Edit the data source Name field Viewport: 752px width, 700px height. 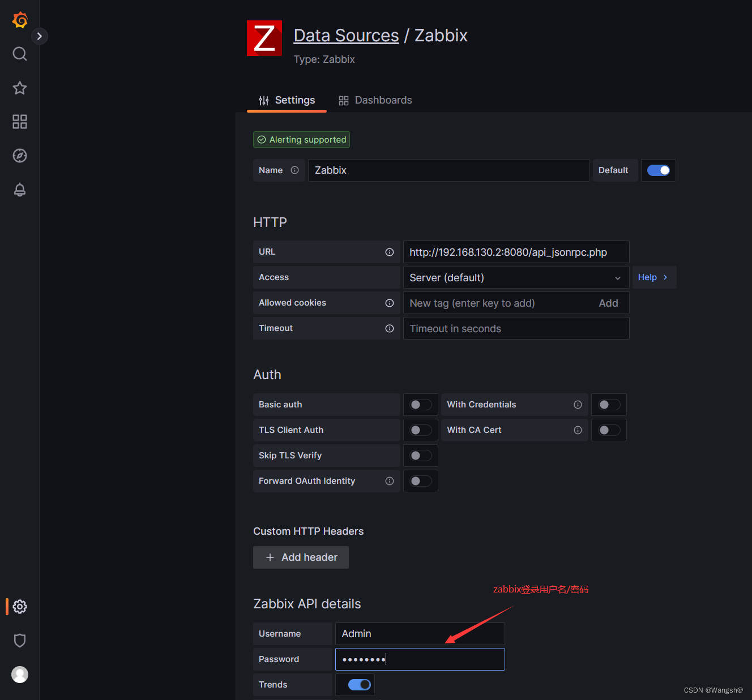448,170
